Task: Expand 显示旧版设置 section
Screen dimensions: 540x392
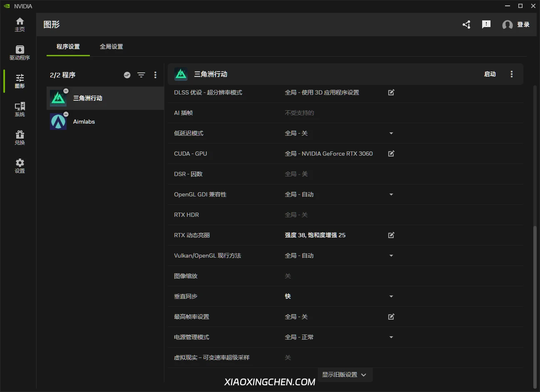Action: tap(345, 375)
